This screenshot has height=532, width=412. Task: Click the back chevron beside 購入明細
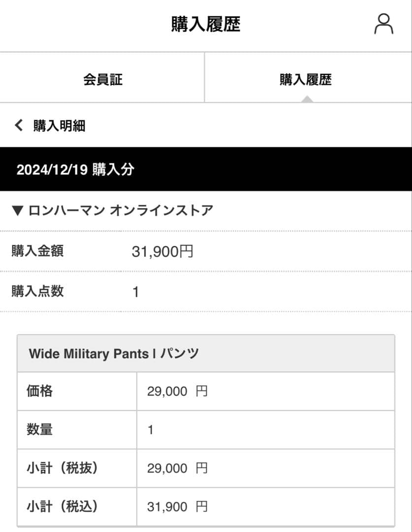[19, 125]
